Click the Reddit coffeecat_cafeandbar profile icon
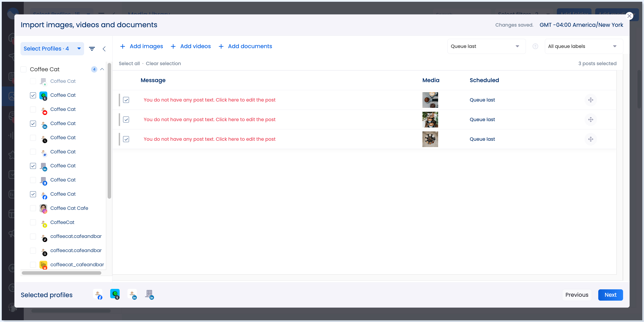644x322 pixels. tap(44, 265)
